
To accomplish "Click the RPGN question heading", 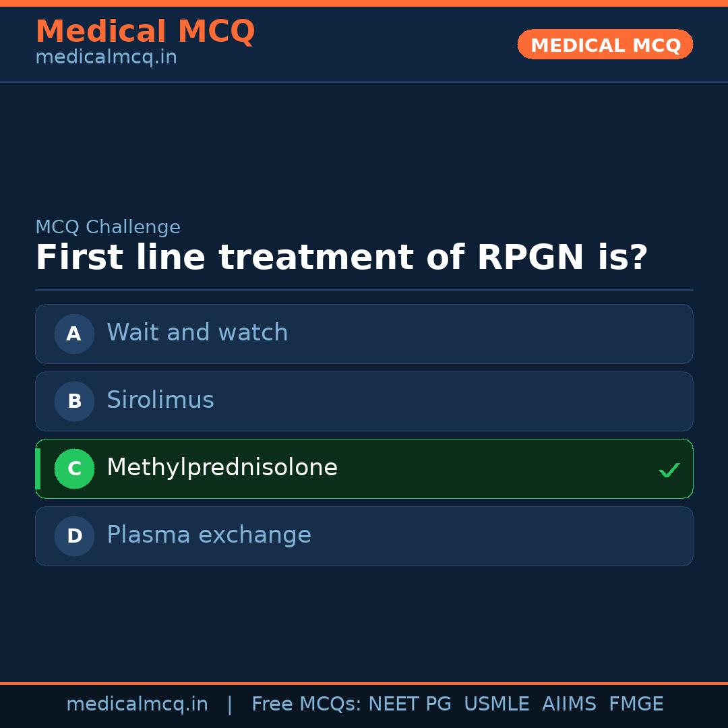I will (341, 258).
